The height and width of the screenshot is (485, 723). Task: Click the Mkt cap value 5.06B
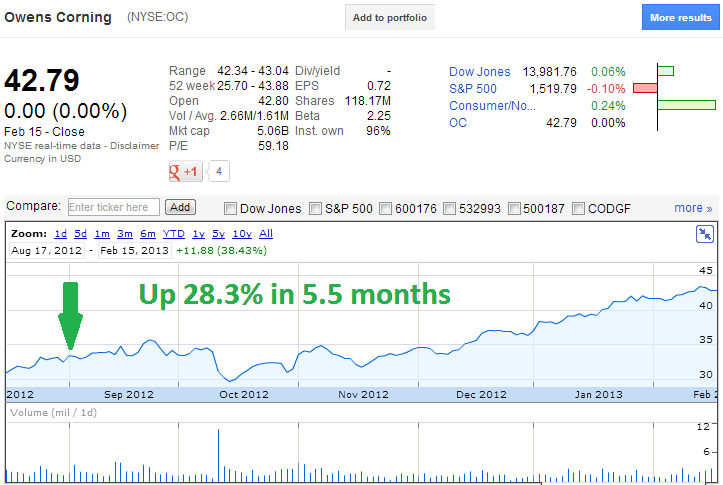point(273,131)
